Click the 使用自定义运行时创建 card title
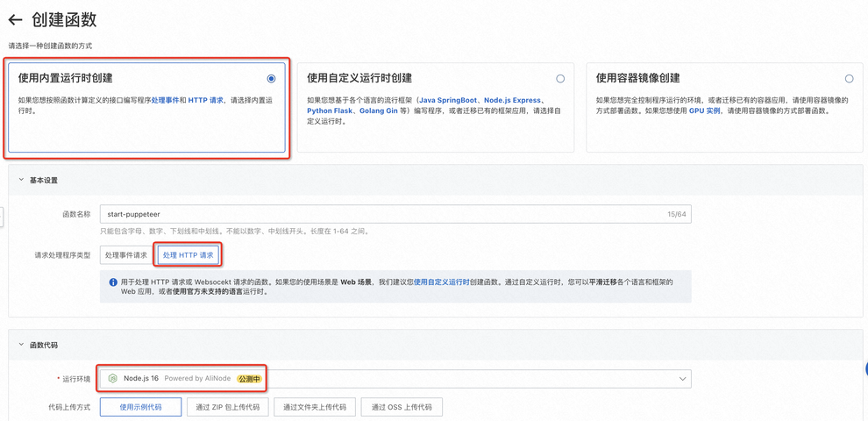The height and width of the screenshot is (421, 868). pos(359,78)
